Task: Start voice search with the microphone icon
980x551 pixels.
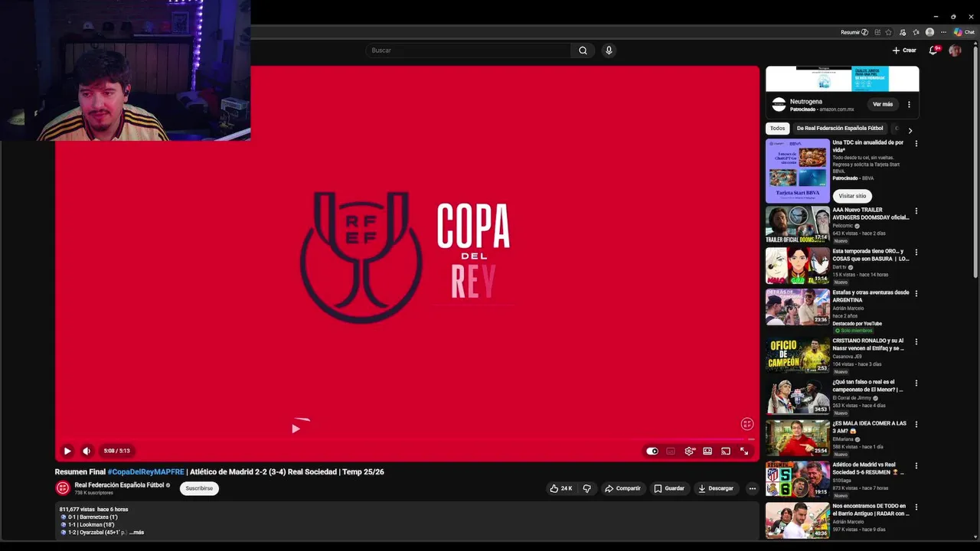Action: point(609,51)
